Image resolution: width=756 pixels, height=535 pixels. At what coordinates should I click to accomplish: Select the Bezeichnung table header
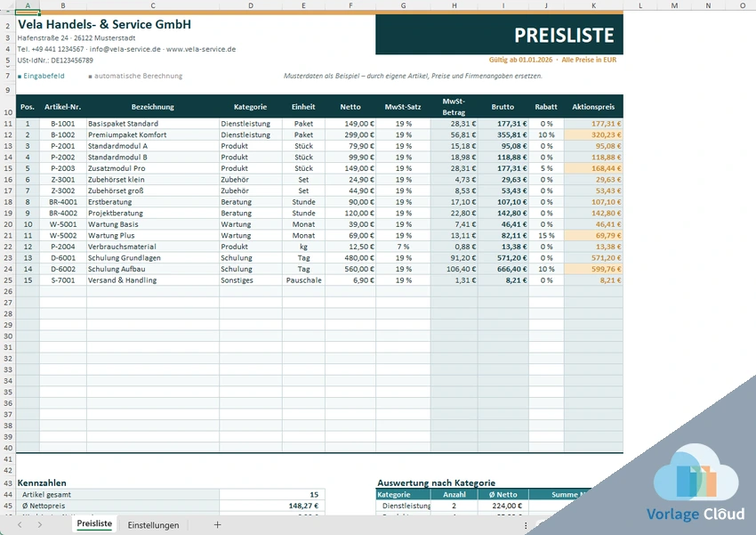[153, 107]
